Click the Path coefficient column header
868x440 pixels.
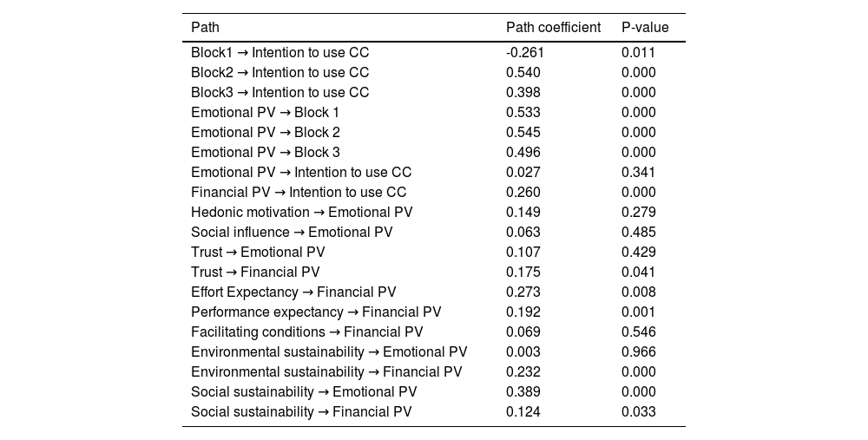[553, 28]
